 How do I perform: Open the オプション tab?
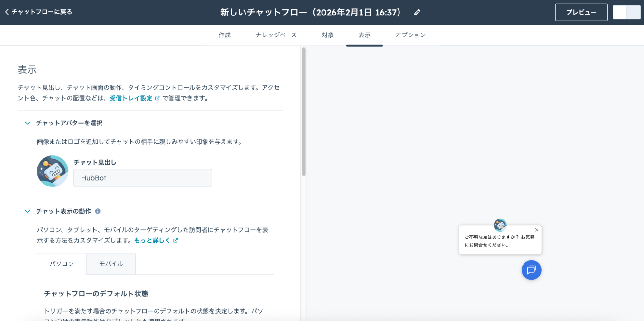(x=410, y=35)
